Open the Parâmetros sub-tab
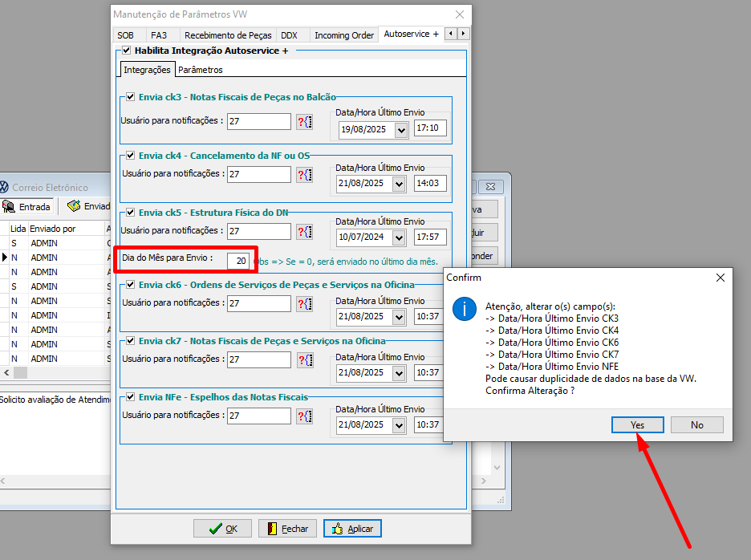The image size is (751, 560). coord(201,70)
